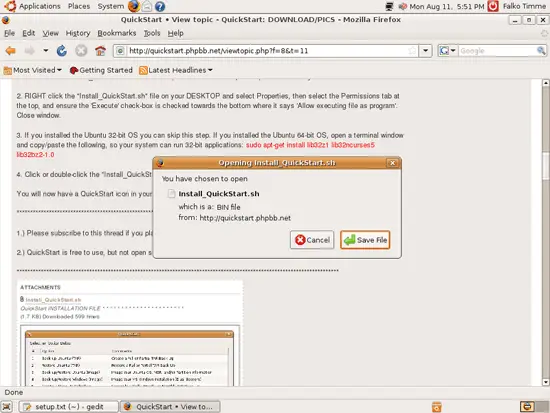Click the site identity icon in URL bar
The height and width of the screenshot is (413, 550).
(x=120, y=51)
